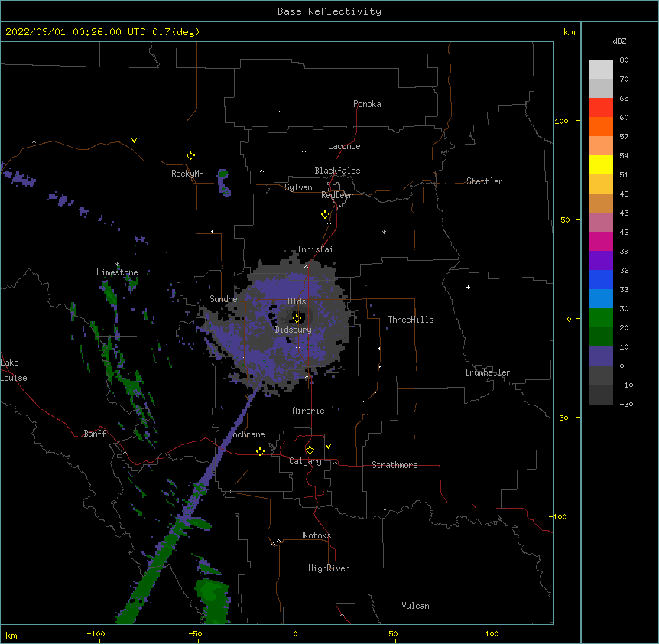
Task: Click the ThreeHills town label
Action: [x=411, y=320]
